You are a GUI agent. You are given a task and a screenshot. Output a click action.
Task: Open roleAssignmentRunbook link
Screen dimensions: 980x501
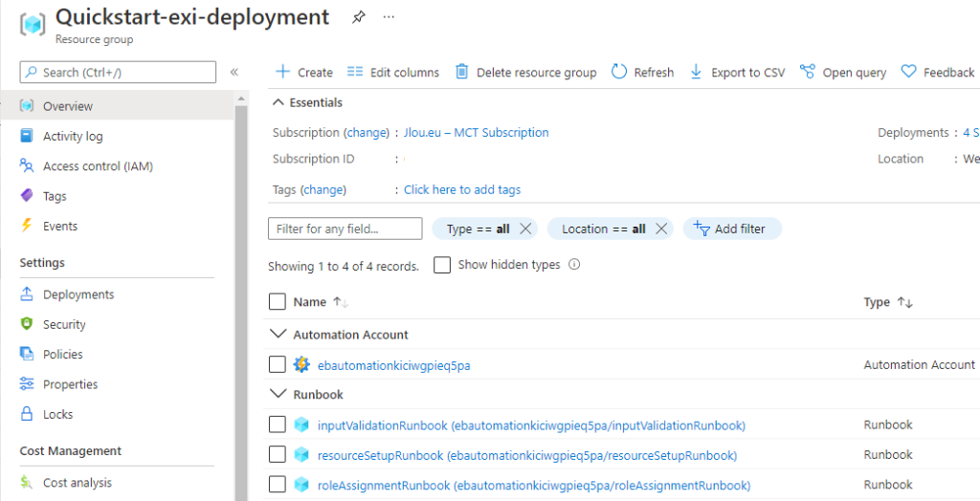[534, 486]
